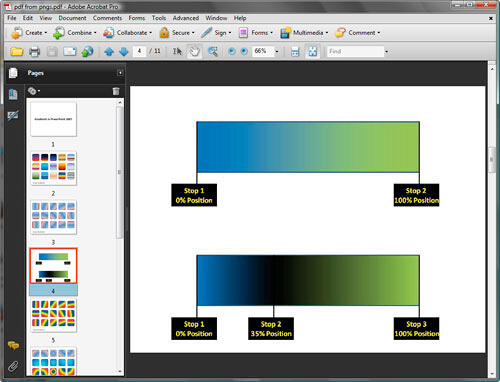The height and width of the screenshot is (382, 500).
Task: Click the page number field showing 4
Action: (x=139, y=51)
